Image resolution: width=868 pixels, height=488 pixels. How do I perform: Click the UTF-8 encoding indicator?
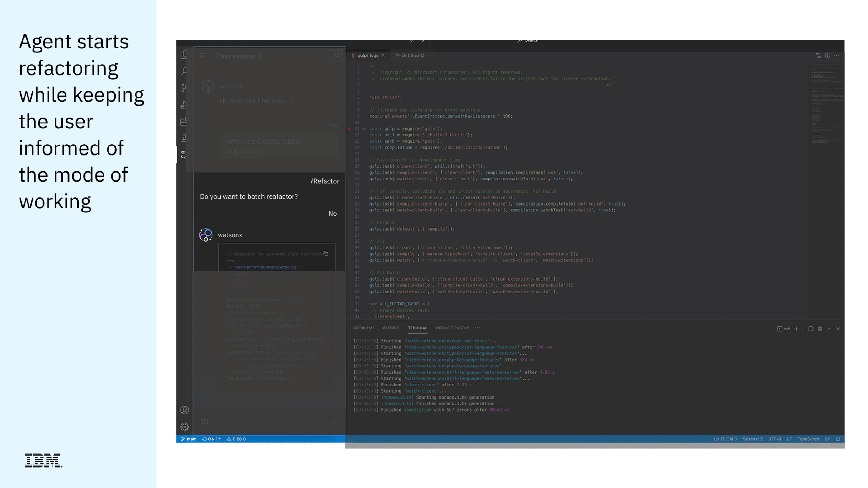(775, 439)
